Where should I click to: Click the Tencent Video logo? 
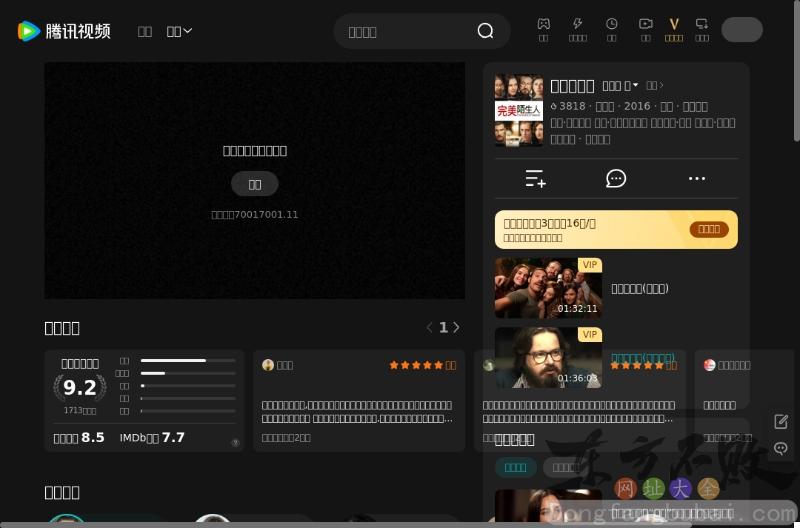point(64,31)
